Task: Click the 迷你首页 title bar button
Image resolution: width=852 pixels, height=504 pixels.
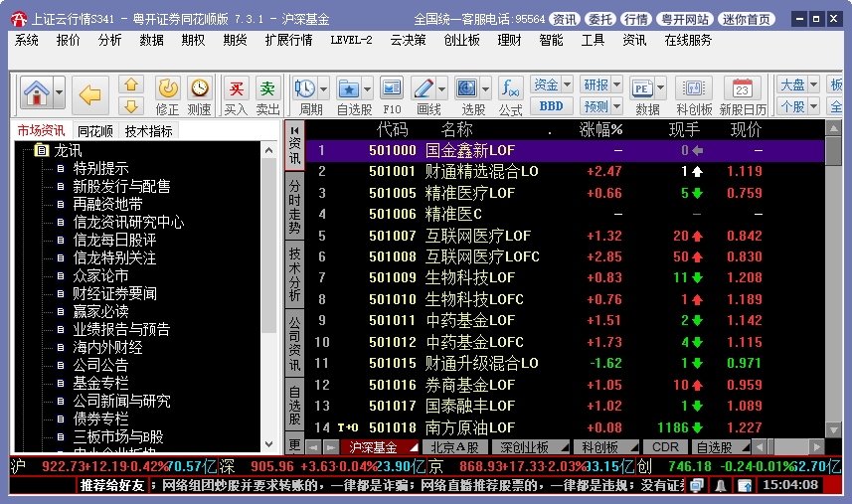Action: tap(746, 20)
